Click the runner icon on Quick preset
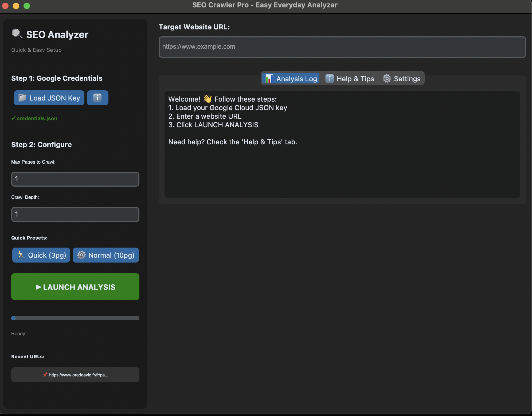Image resolution: width=532 pixels, height=416 pixels. pos(21,255)
